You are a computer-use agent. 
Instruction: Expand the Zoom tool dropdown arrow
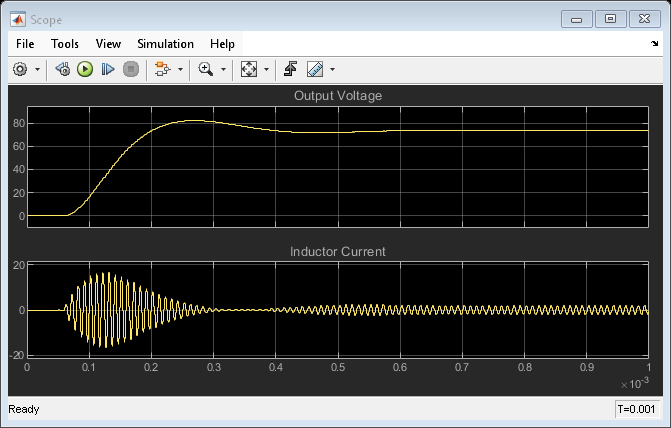tap(223, 70)
